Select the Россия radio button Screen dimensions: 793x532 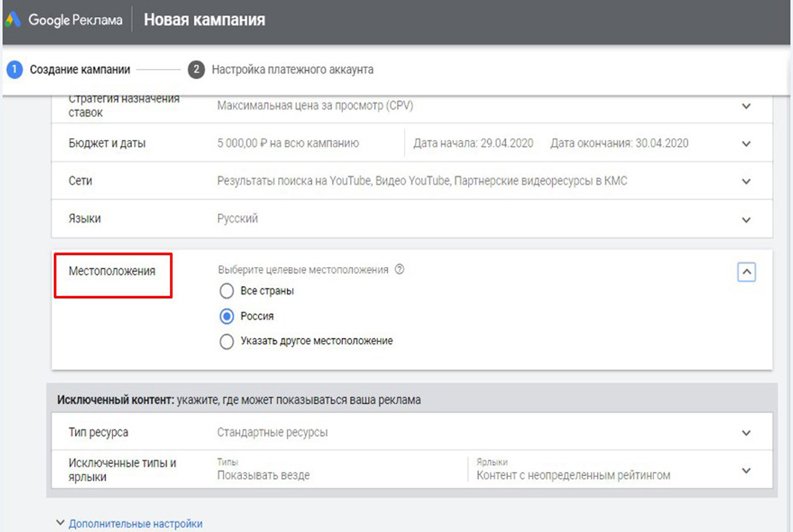pyautogui.click(x=227, y=316)
